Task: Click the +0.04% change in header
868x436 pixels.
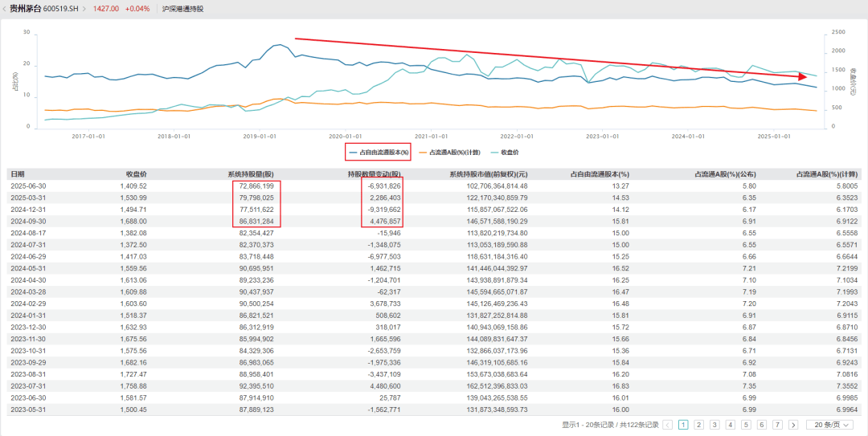Action: point(137,9)
